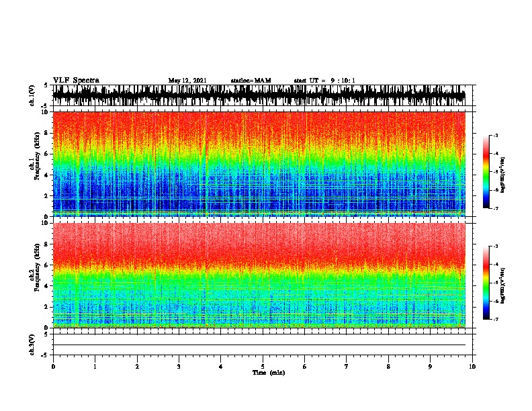Viewport: 532px width, 411px height.
Task: Click "-3" on the ch.1 colorbar scale
Action: (496, 135)
